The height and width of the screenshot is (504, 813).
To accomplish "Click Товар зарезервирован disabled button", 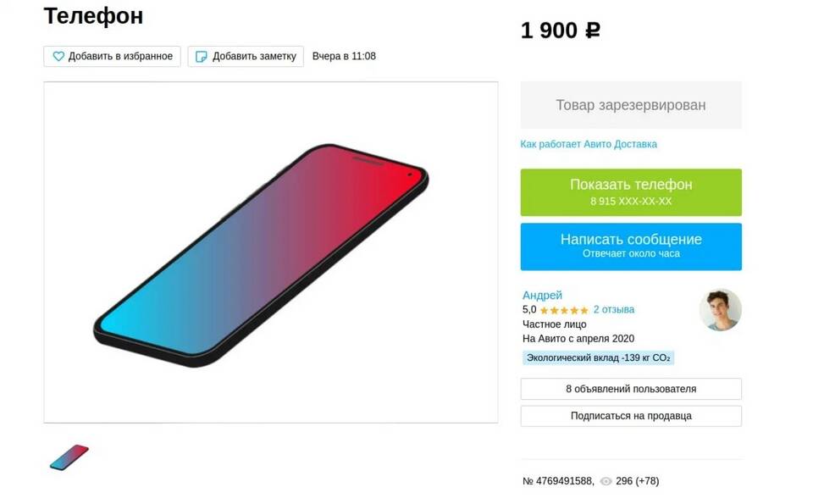I will pyautogui.click(x=631, y=105).
